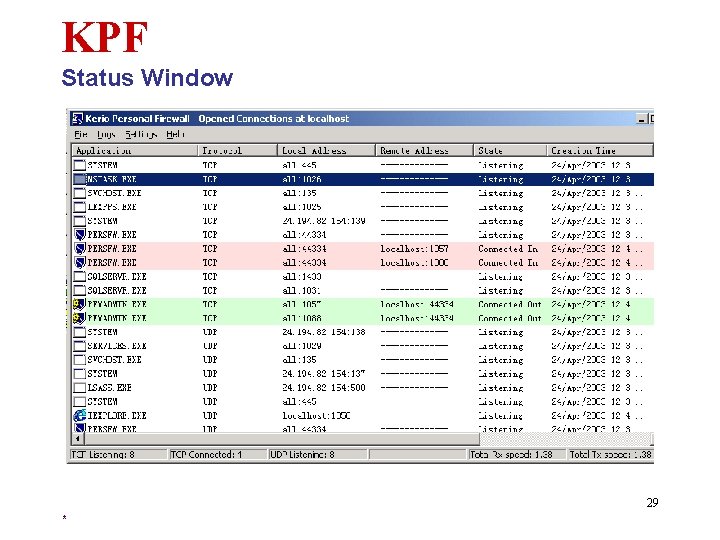Click the Total Tx speed status entry
Viewport: 720px width, 540px height.
tap(610, 455)
